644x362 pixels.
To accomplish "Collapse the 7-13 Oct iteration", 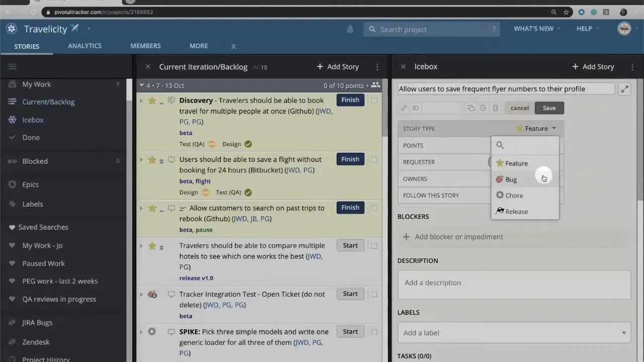I will tap(141, 85).
